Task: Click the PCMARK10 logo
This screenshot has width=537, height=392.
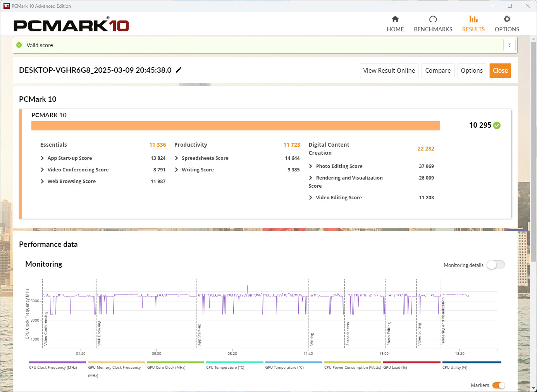Action: [71, 25]
